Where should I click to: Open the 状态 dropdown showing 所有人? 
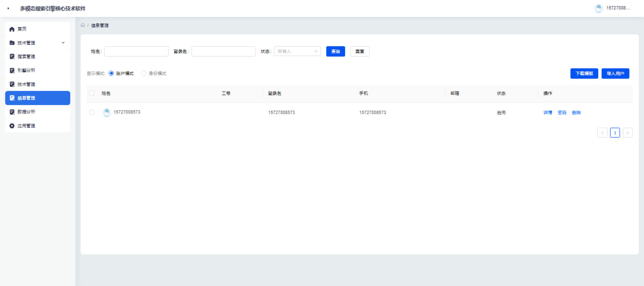click(x=297, y=51)
